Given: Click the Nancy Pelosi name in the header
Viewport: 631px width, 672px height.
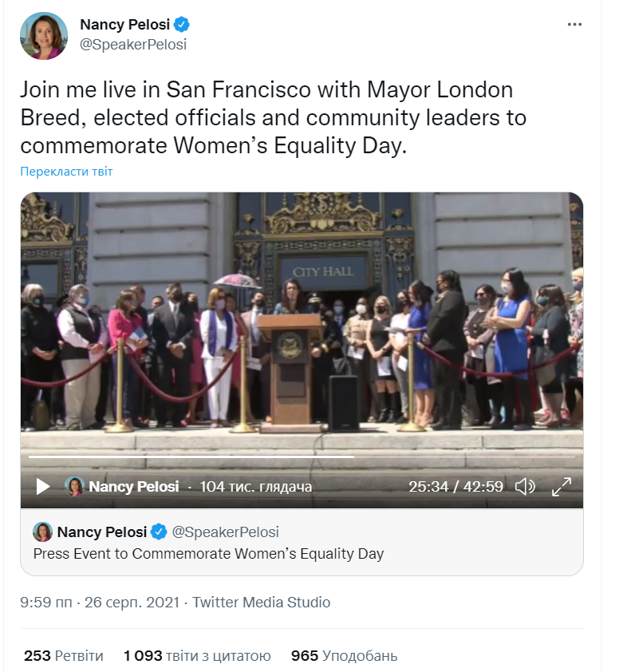Looking at the screenshot, I should click(x=124, y=25).
